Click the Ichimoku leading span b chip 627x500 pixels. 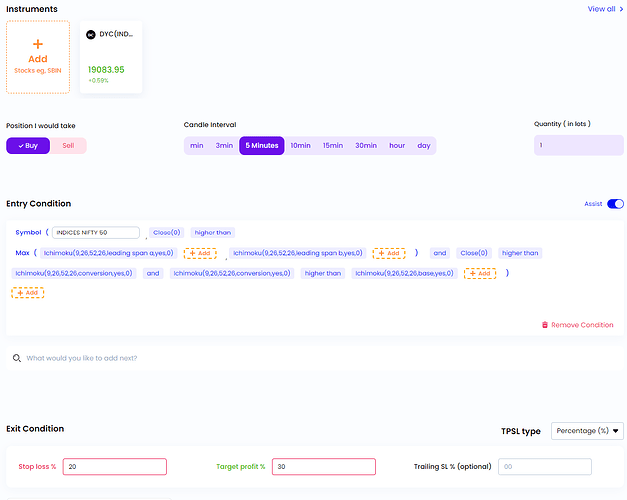click(298, 253)
